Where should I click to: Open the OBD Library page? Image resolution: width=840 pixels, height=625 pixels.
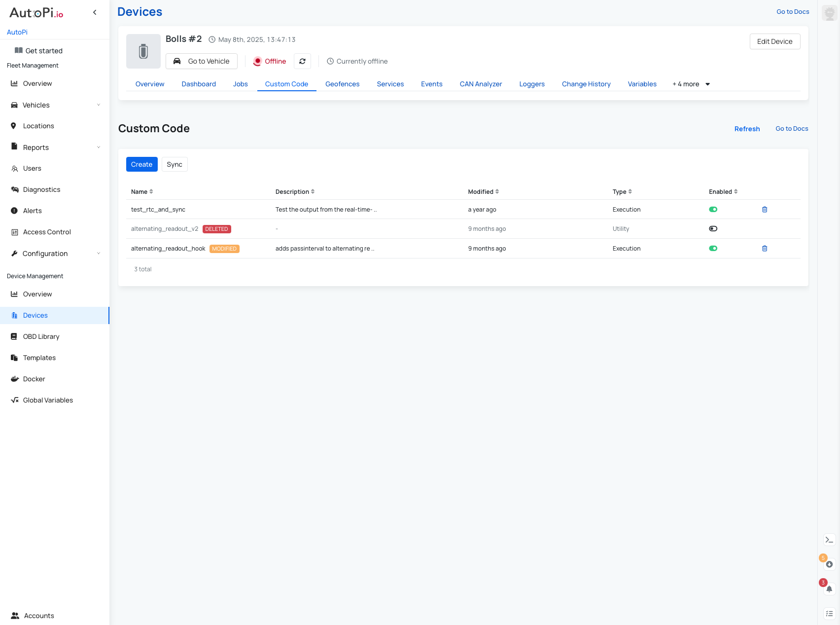point(42,336)
